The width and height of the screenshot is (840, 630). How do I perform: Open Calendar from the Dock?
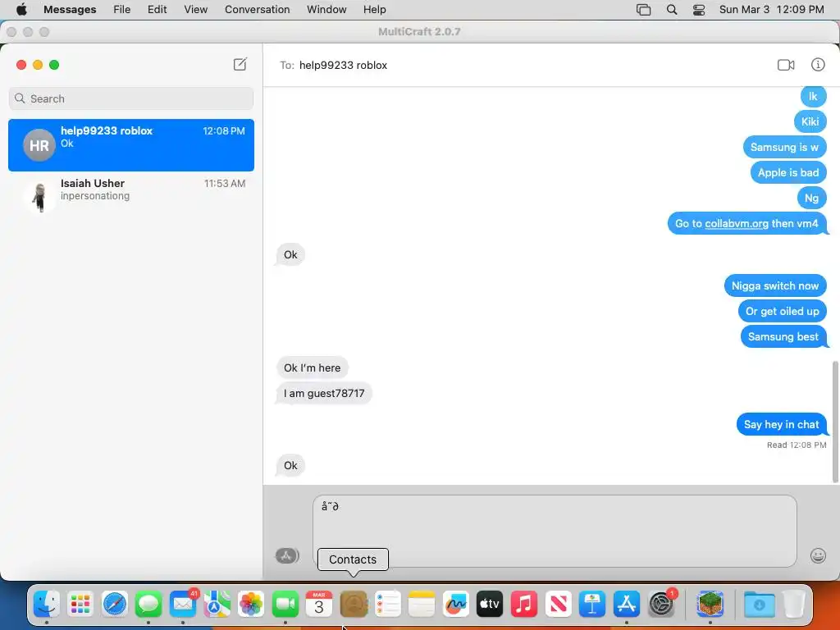pyautogui.click(x=319, y=605)
